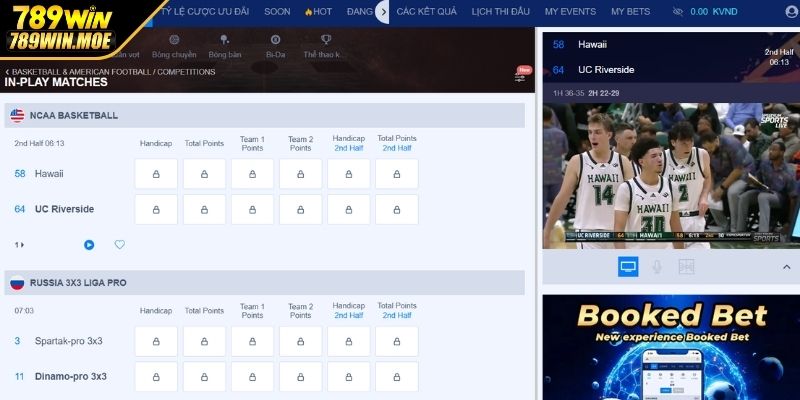Open the TỶ LỆ CƯỢC ƯU ĐÃI tab
This screenshot has width=800, height=400.
pyautogui.click(x=205, y=11)
